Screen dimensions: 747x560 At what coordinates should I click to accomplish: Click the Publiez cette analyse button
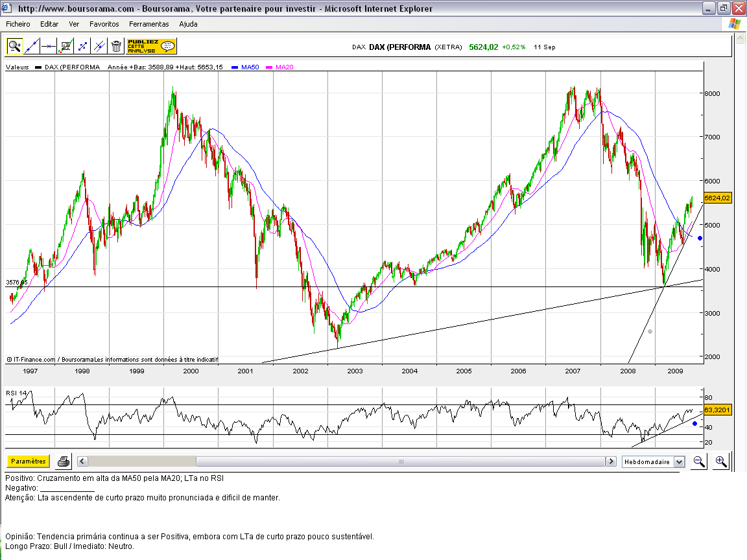152,46
